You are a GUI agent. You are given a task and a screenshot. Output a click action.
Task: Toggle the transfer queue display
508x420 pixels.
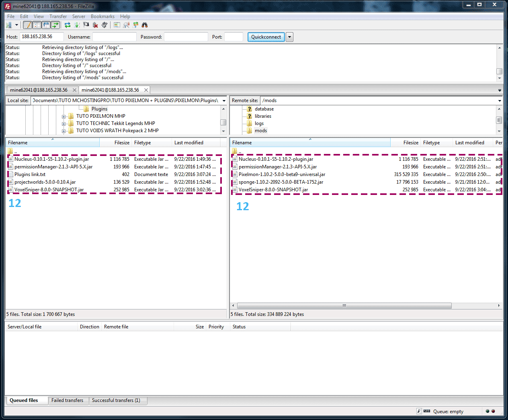pos(55,25)
